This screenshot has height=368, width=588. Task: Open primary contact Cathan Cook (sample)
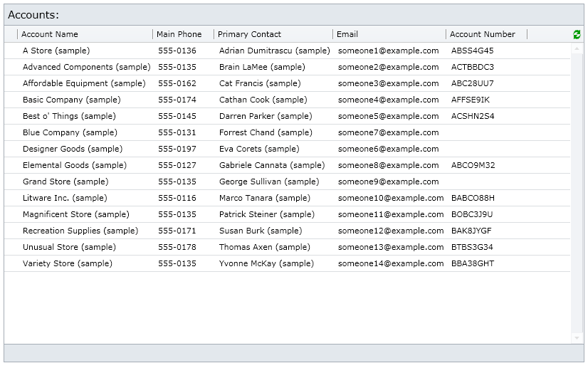[x=263, y=100]
